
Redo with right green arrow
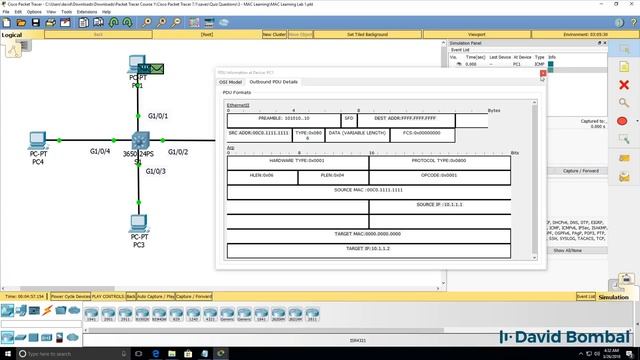(x=127, y=22)
